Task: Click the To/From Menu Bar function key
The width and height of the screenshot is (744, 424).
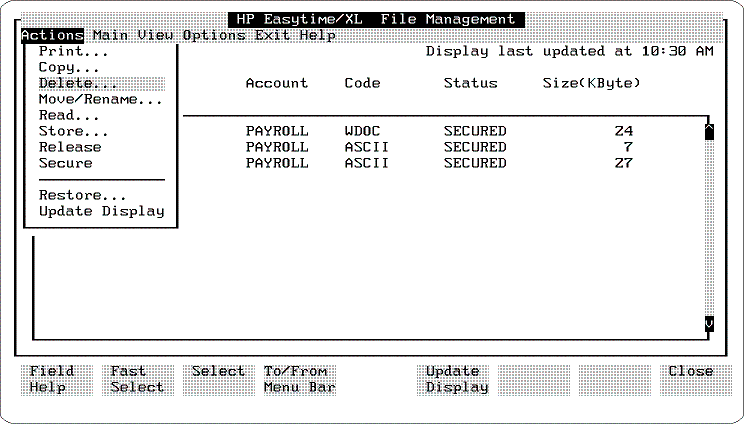Action: (300, 379)
